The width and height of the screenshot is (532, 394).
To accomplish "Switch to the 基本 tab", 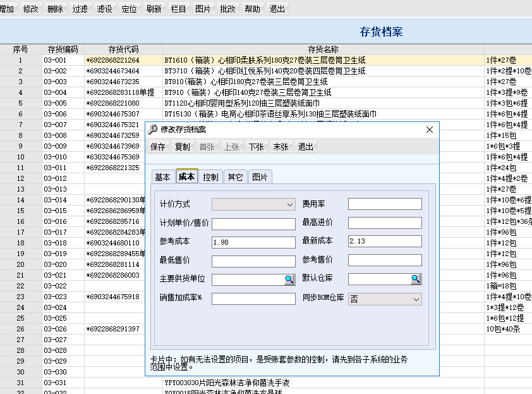I will [x=162, y=177].
